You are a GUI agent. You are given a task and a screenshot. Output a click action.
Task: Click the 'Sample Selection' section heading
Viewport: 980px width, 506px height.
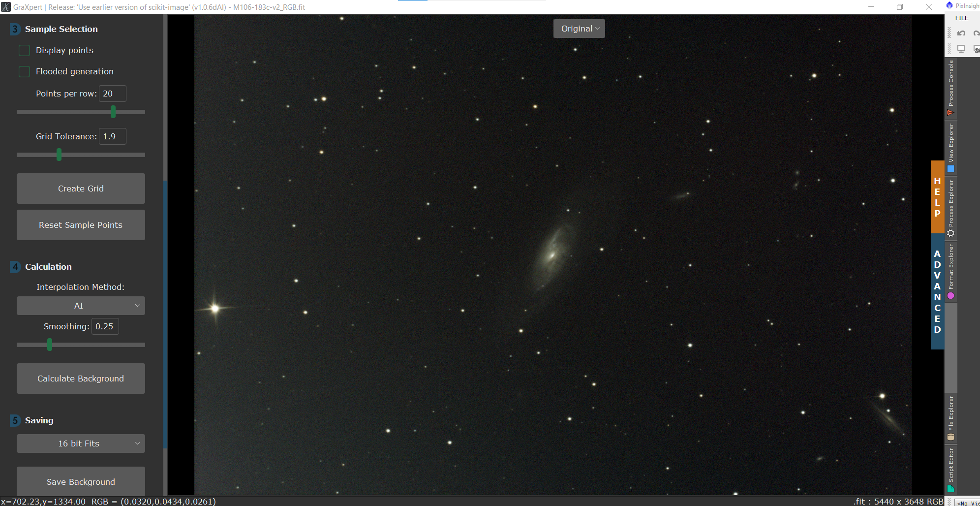[61, 29]
